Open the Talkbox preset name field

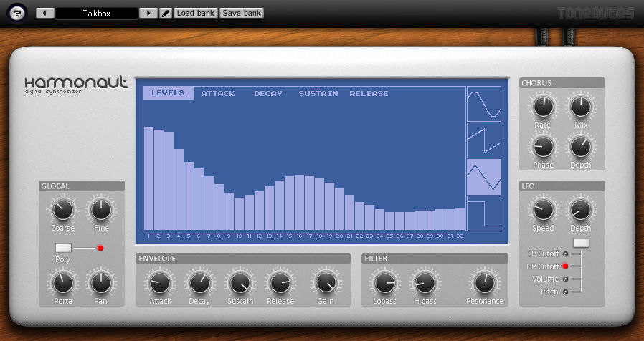coord(96,13)
